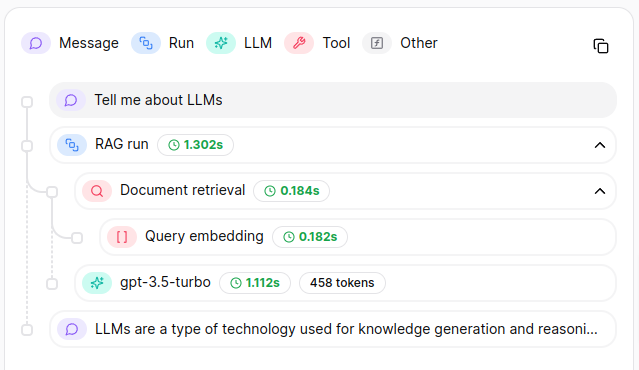This screenshot has width=639, height=370.
Task: Open the gpt-3.5-turbo row
Action: 346,283
